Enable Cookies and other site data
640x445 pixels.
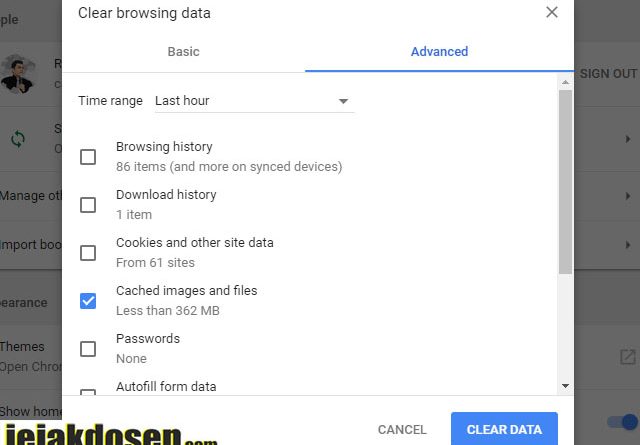click(88, 253)
